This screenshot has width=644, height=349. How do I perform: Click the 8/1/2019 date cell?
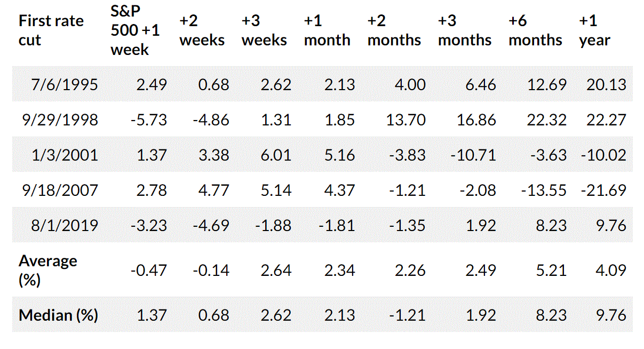(x=65, y=225)
